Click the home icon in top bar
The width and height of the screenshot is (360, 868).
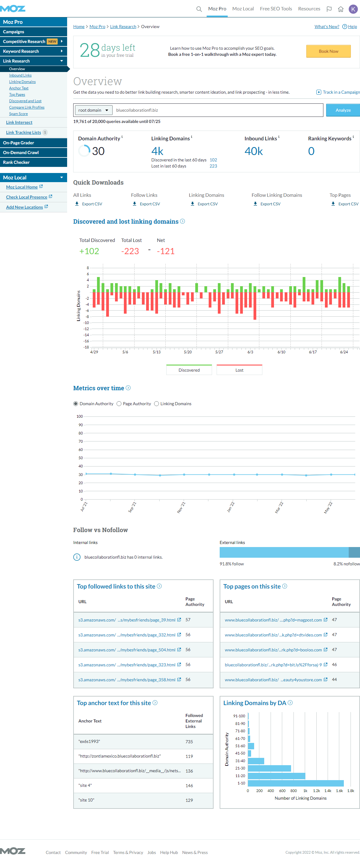tap(341, 9)
